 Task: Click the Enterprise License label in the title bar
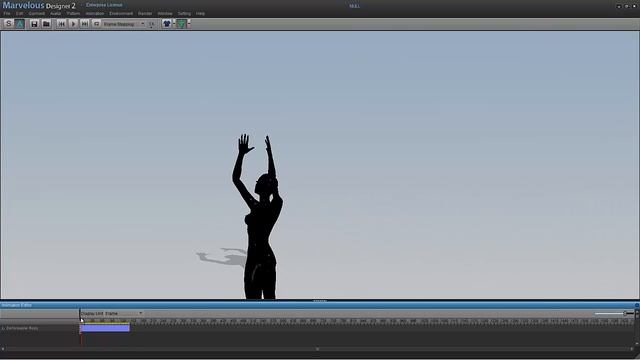coord(104,5)
